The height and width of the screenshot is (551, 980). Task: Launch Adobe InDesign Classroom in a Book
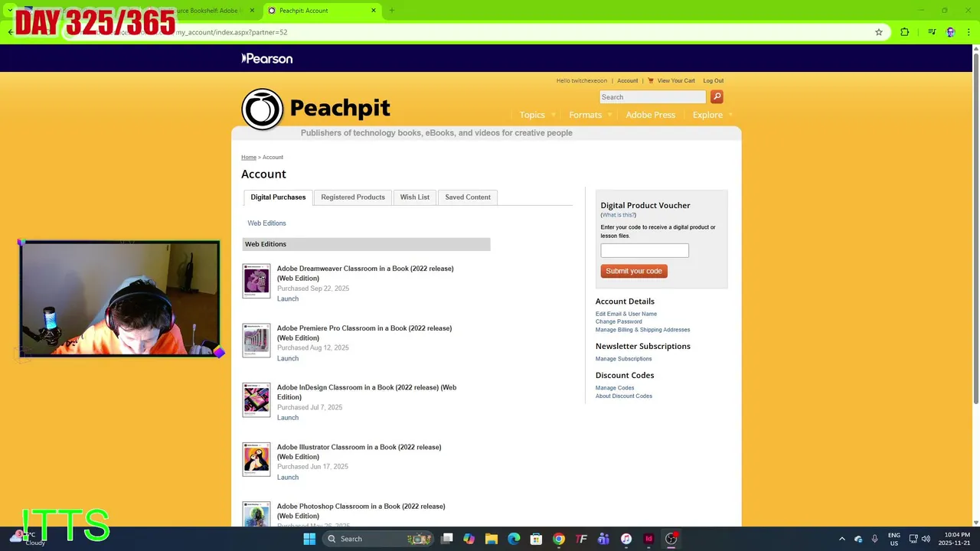[288, 418]
